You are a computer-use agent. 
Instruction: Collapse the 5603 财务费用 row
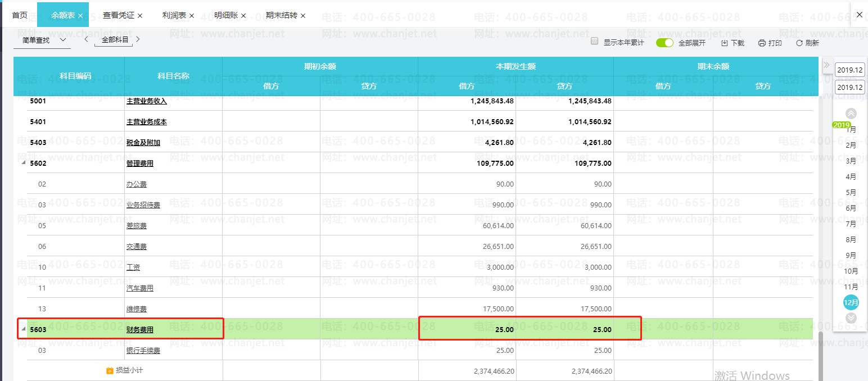24,330
